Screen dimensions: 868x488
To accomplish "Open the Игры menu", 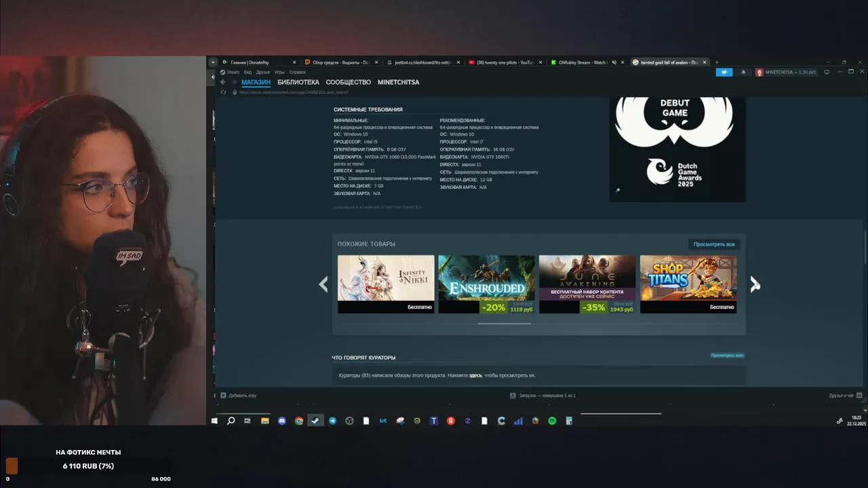I will [x=279, y=72].
